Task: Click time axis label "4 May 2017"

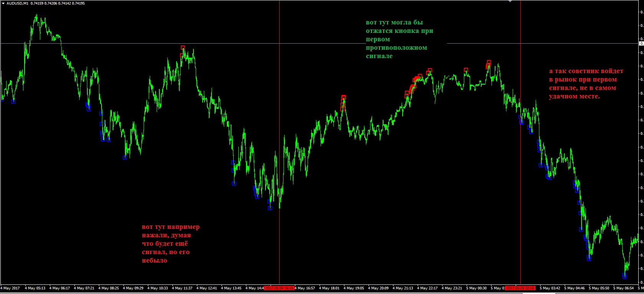Action: [x=10, y=288]
